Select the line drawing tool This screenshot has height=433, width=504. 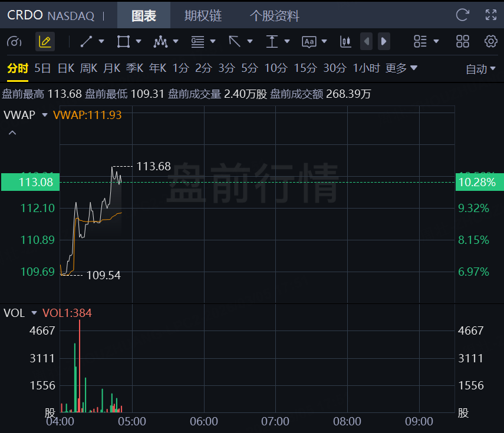coord(86,42)
